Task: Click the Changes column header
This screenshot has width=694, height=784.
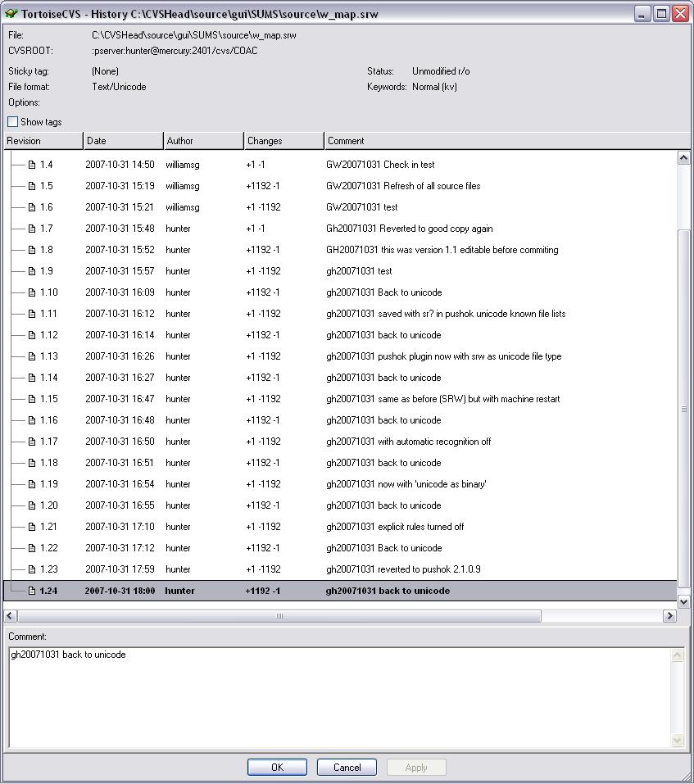Action: pos(283,141)
